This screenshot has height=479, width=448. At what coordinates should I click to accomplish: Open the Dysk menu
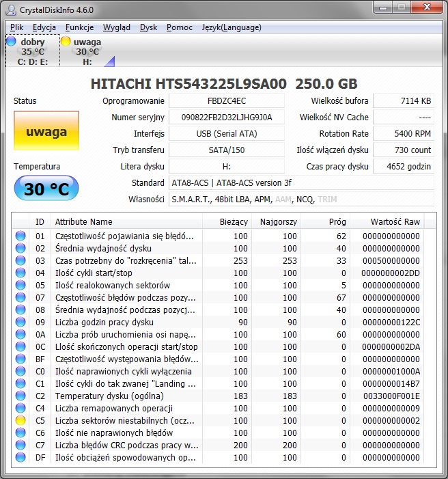148,27
